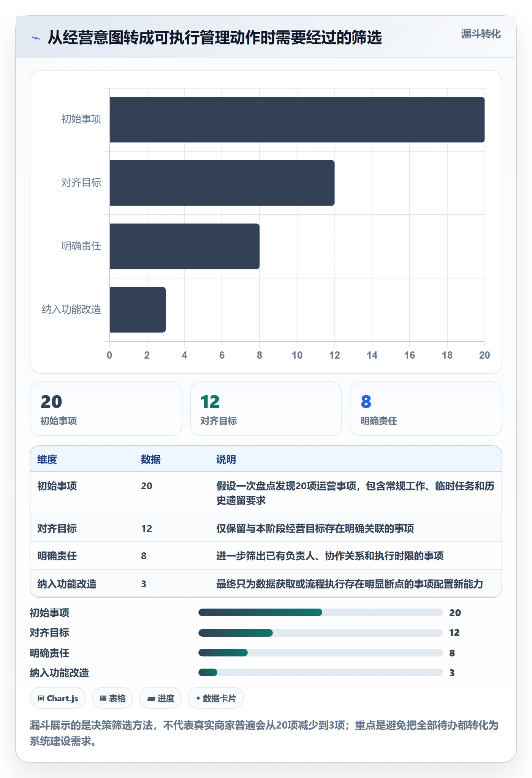Click the 纳入功能改造 y-axis label on chart
The width and height of the screenshot is (532, 778).
click(71, 310)
